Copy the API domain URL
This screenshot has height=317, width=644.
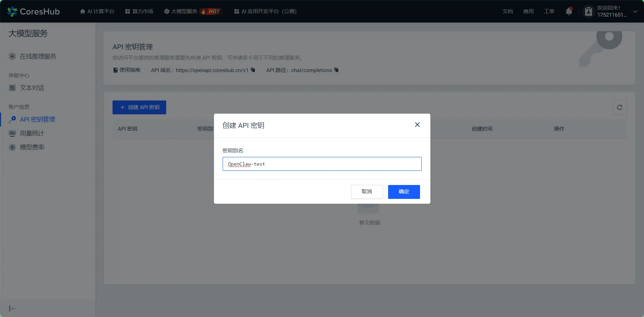click(253, 70)
